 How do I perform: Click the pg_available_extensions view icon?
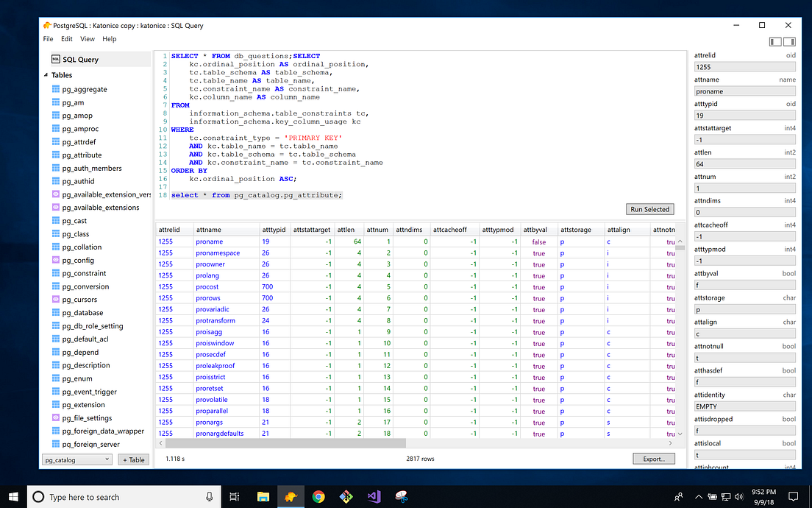(56, 207)
